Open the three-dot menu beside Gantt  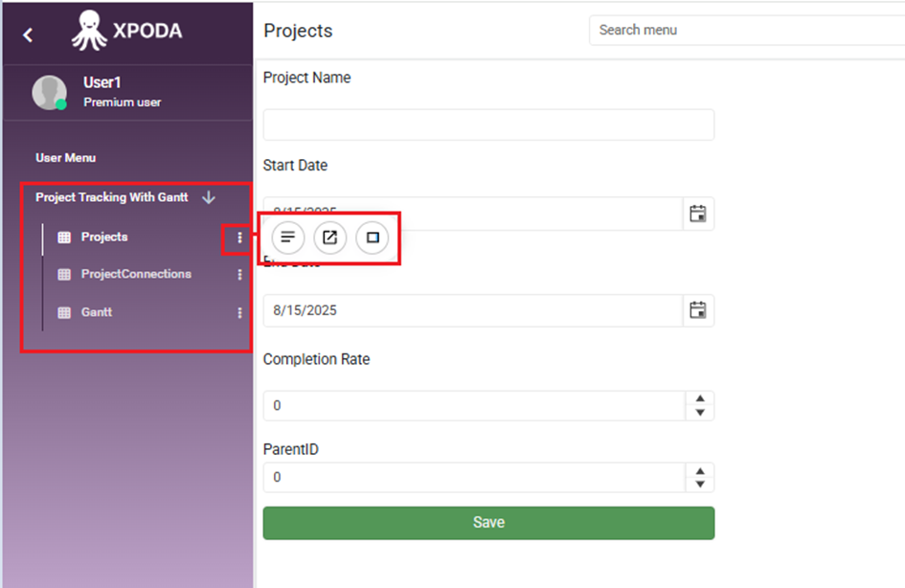239,313
